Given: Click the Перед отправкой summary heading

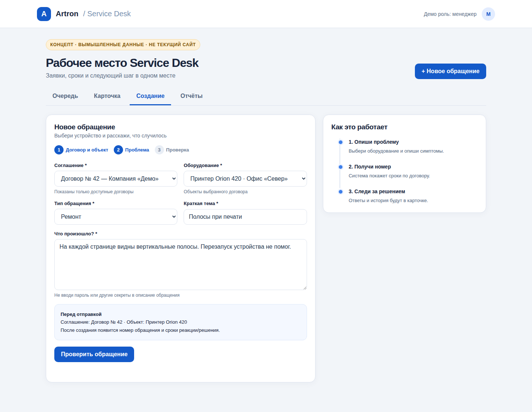Looking at the screenshot, I should coord(81,314).
